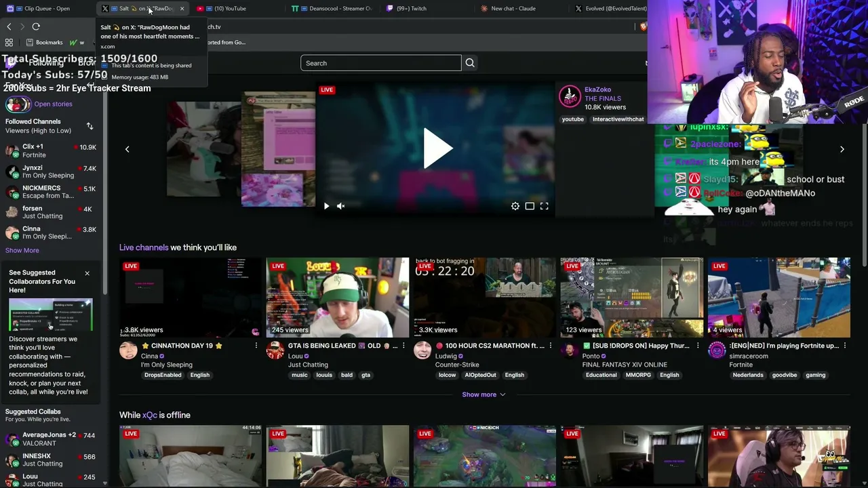Image resolution: width=868 pixels, height=488 pixels.
Task: Select the AIOptedOut tag under Ludwig
Action: pyautogui.click(x=480, y=375)
